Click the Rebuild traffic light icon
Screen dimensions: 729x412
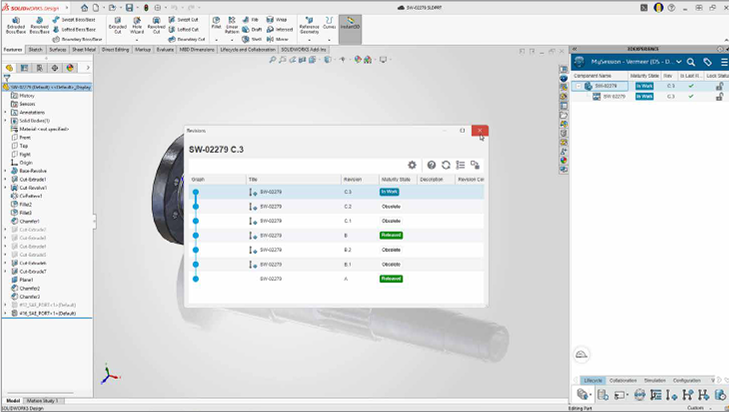146,7
